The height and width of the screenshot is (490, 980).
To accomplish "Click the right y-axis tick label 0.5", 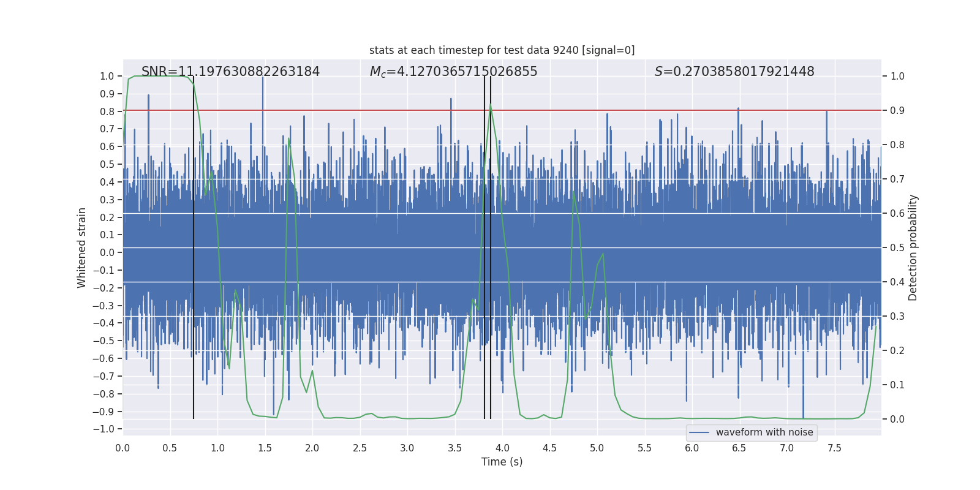I will [897, 247].
